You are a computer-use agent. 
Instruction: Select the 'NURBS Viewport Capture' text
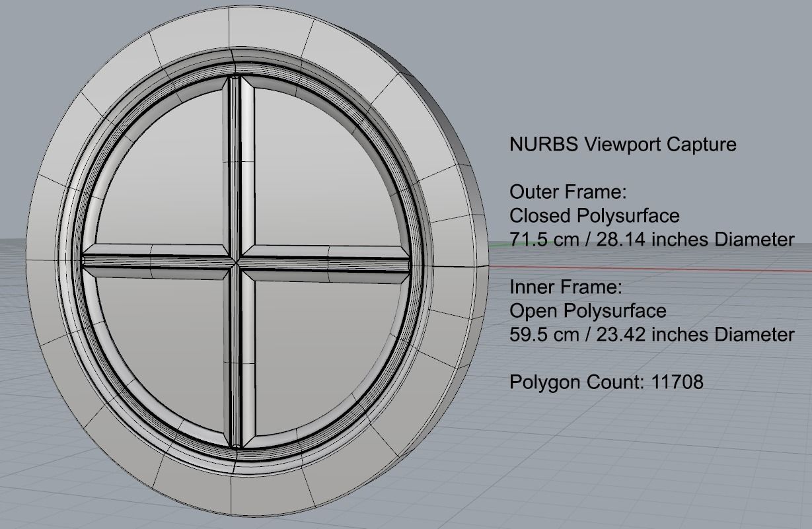pyautogui.click(x=622, y=145)
